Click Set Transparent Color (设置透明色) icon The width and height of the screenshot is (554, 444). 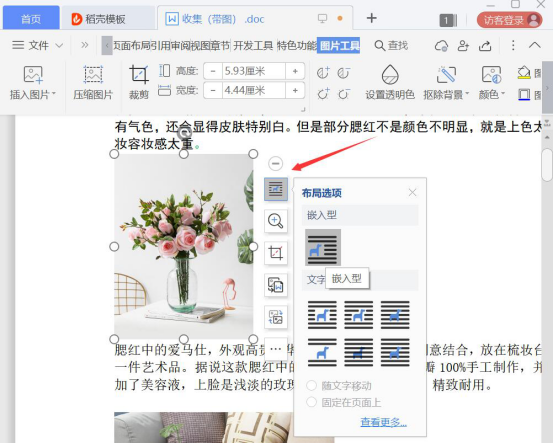(x=390, y=75)
